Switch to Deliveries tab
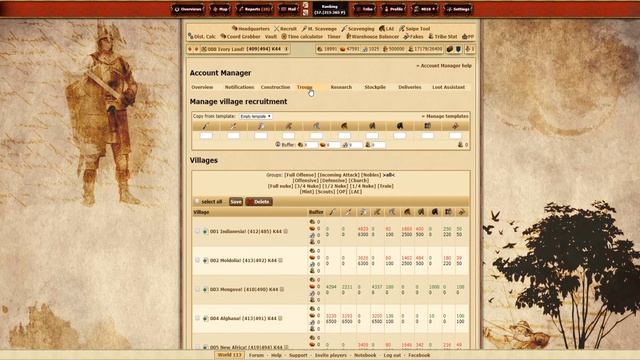 click(x=410, y=87)
